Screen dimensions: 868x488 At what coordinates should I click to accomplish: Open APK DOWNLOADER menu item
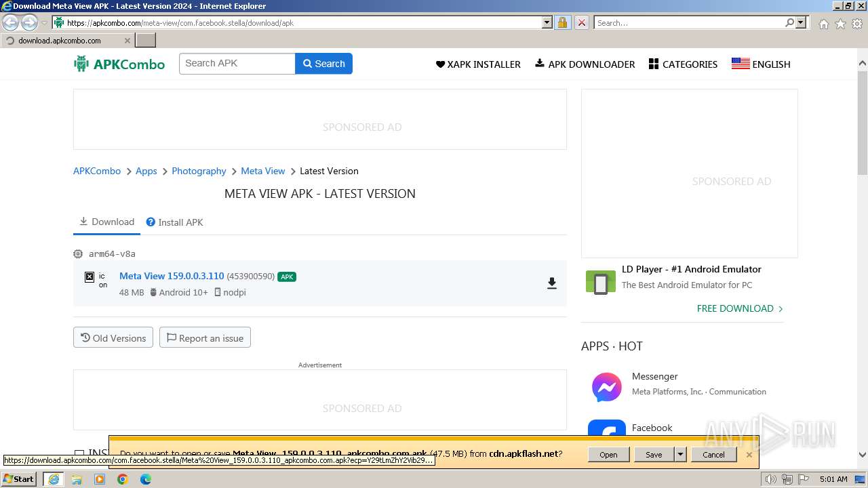click(585, 64)
